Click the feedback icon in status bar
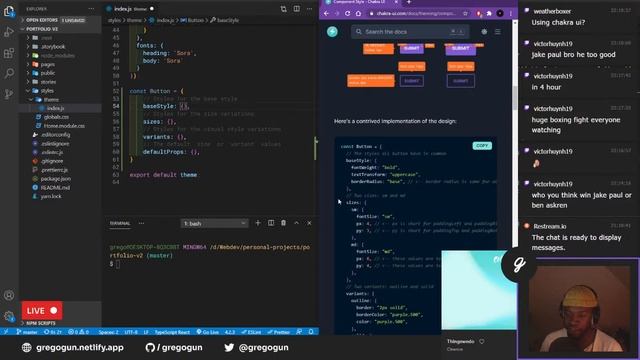Image resolution: width=640 pixels, height=360 pixels. pos(299,332)
